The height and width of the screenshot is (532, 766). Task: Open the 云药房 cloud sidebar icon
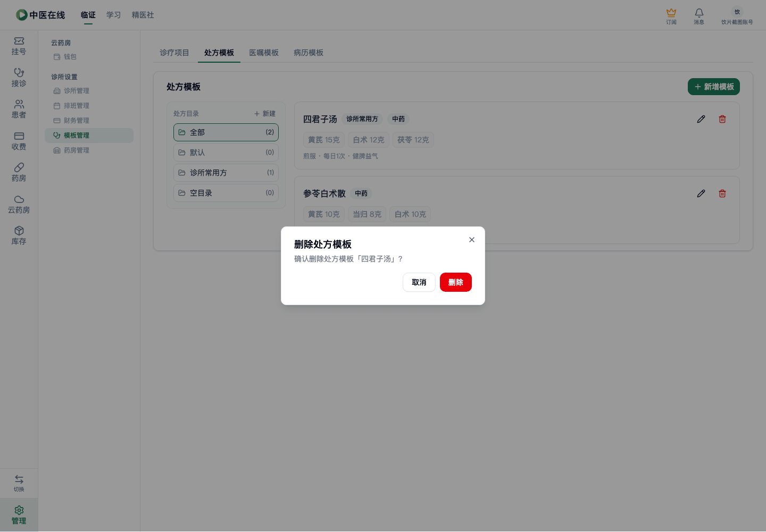19,204
